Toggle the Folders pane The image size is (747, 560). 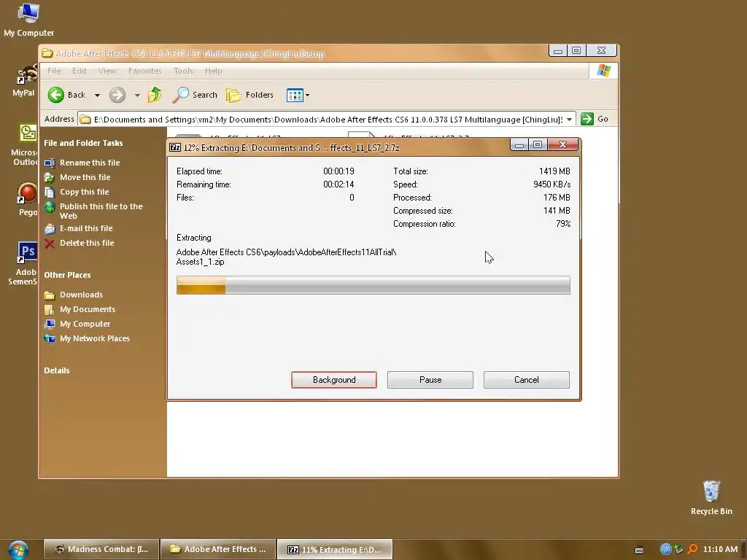[x=249, y=95]
